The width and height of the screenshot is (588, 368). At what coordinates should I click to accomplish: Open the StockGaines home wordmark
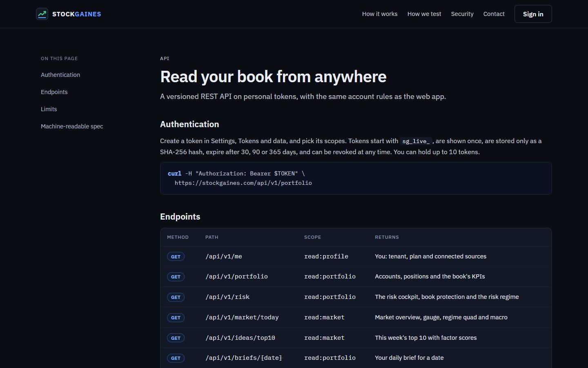(77, 14)
